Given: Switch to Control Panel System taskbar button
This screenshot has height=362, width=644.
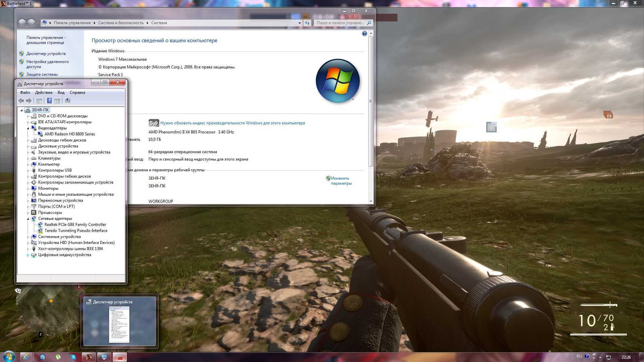Looking at the screenshot, I should (x=104, y=357).
